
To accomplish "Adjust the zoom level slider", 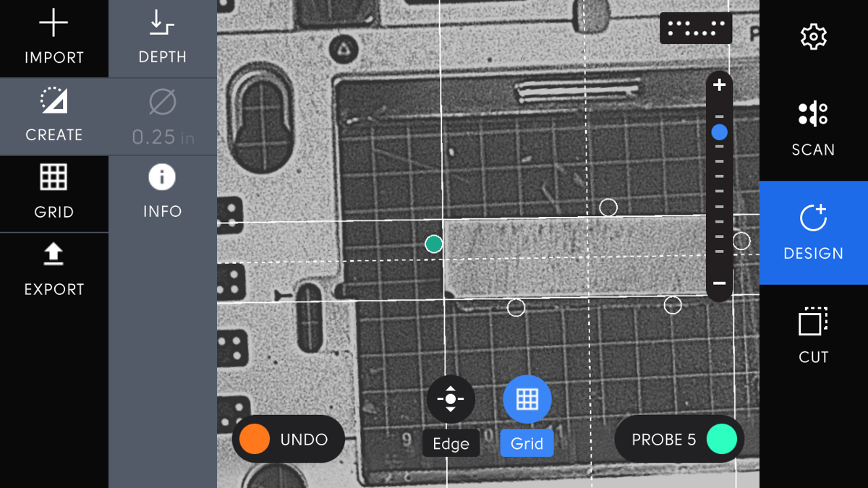I will 719,132.
